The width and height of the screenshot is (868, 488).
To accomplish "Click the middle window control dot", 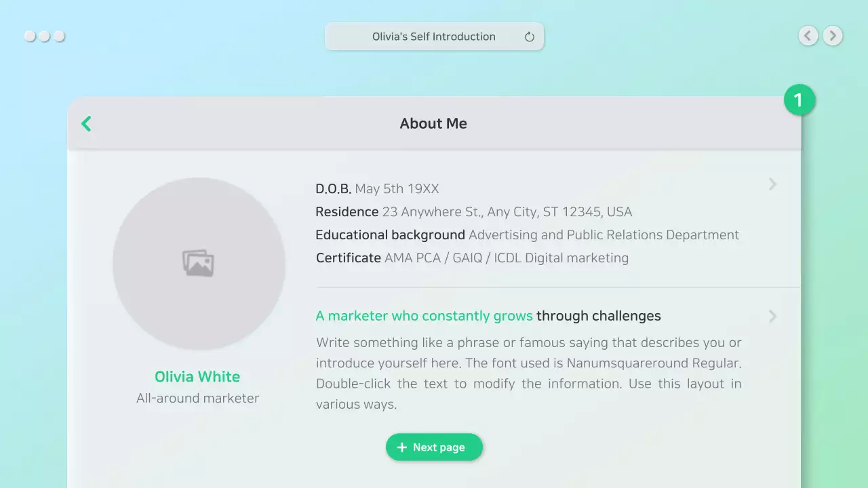I will pyautogui.click(x=44, y=36).
